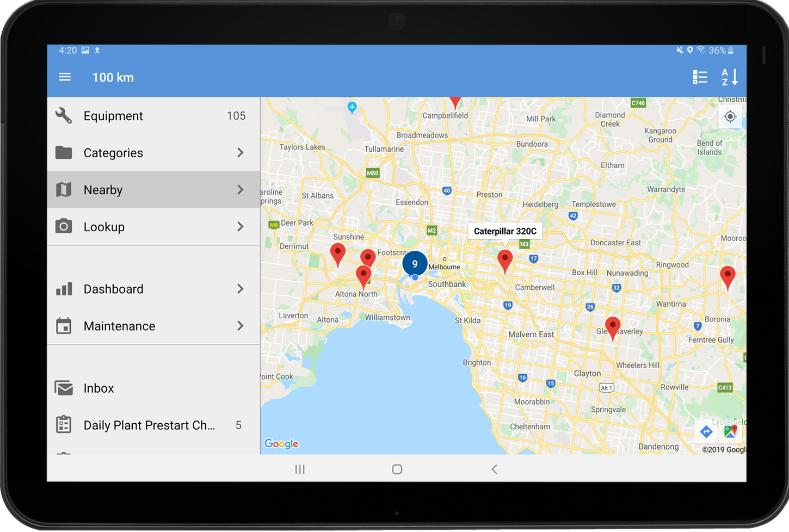
Task: Open Google Maps directions icon
Action: [706, 432]
